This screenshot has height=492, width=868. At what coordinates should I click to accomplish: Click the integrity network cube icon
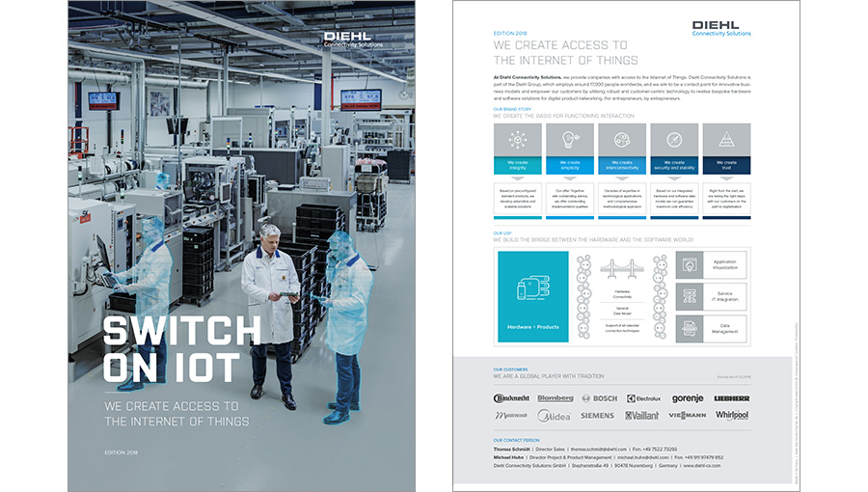[x=518, y=138]
